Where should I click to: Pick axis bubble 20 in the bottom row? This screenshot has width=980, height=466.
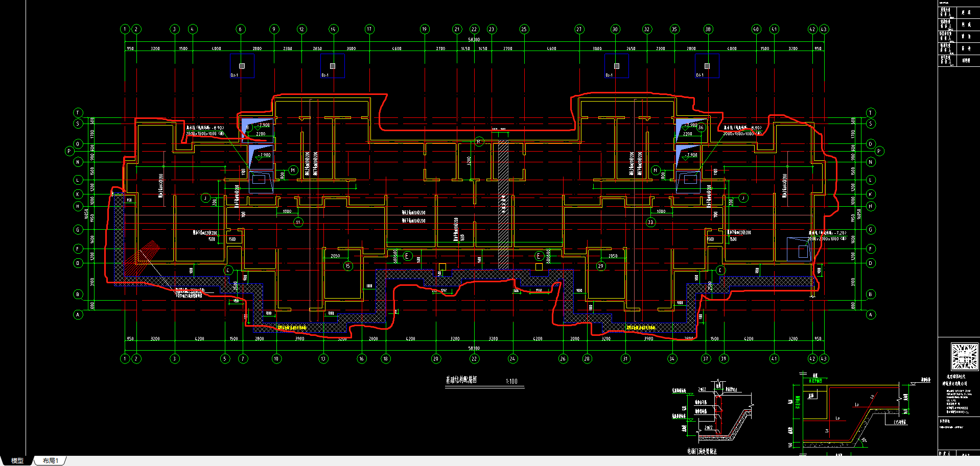coord(436,359)
